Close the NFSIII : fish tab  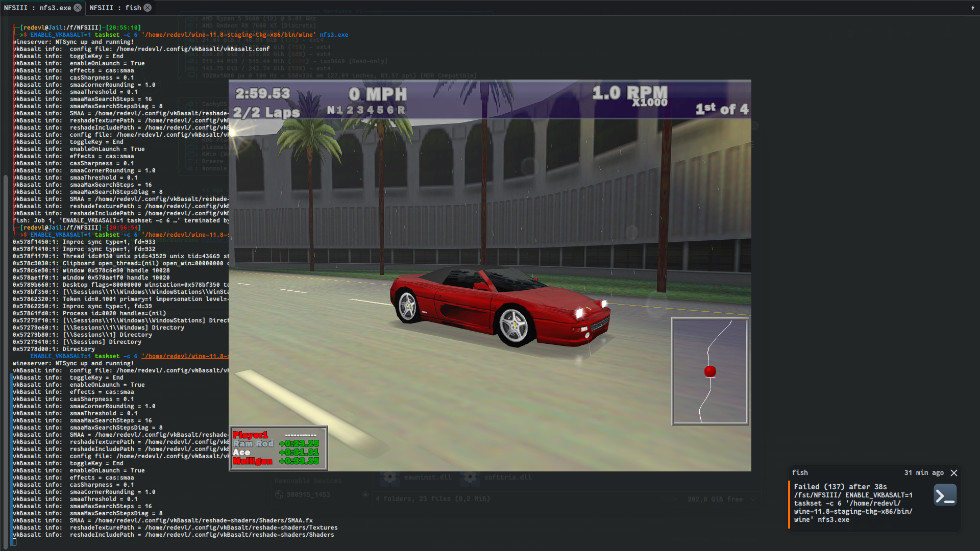tap(148, 8)
